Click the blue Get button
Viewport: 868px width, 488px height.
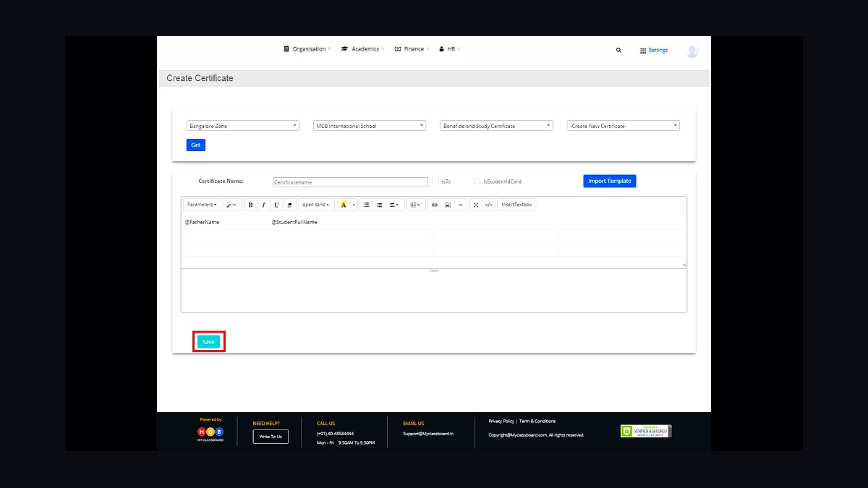point(196,145)
